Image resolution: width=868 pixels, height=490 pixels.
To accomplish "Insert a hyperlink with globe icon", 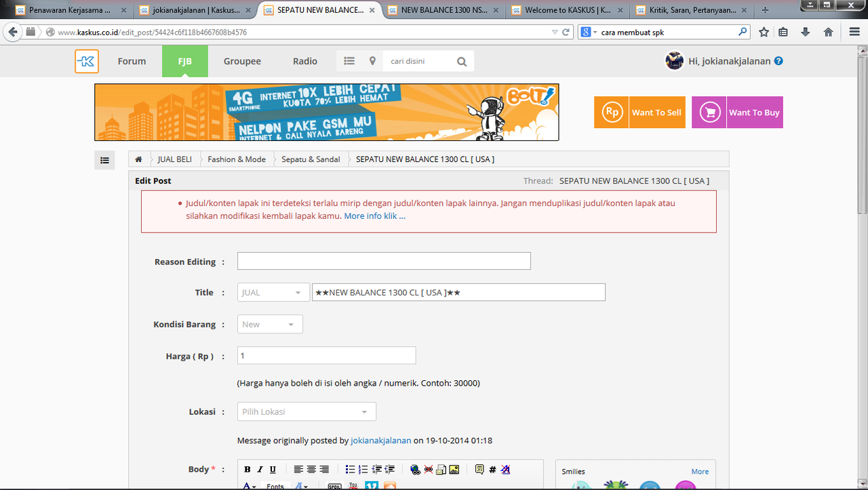I will coord(415,469).
